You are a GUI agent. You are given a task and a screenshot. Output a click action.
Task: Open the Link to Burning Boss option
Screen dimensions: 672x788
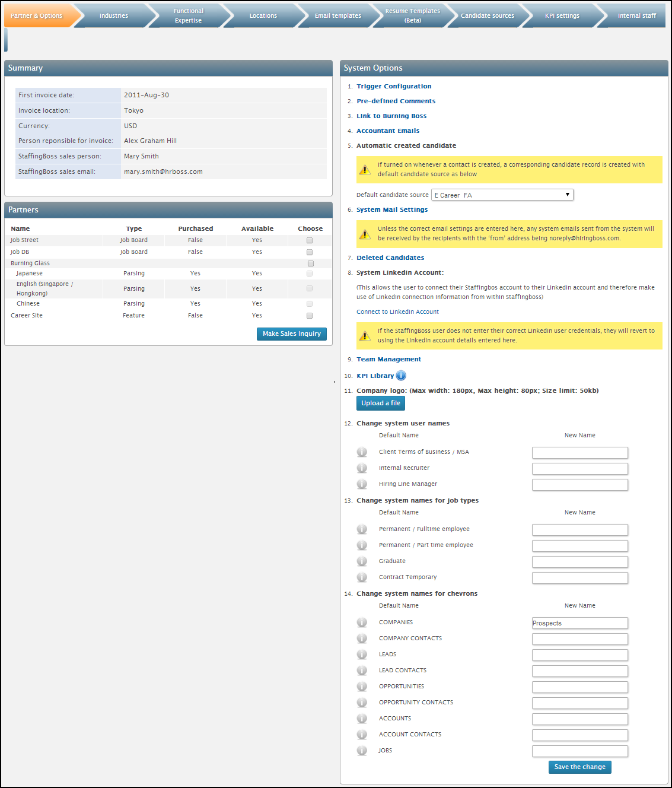coord(391,116)
